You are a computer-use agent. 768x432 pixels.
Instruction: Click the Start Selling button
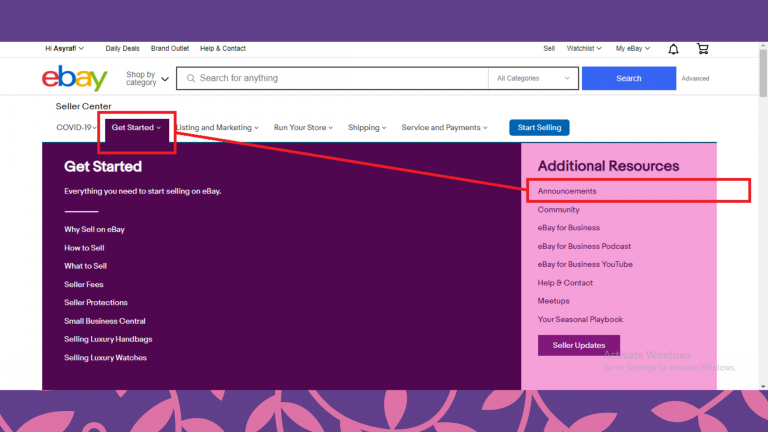(539, 128)
